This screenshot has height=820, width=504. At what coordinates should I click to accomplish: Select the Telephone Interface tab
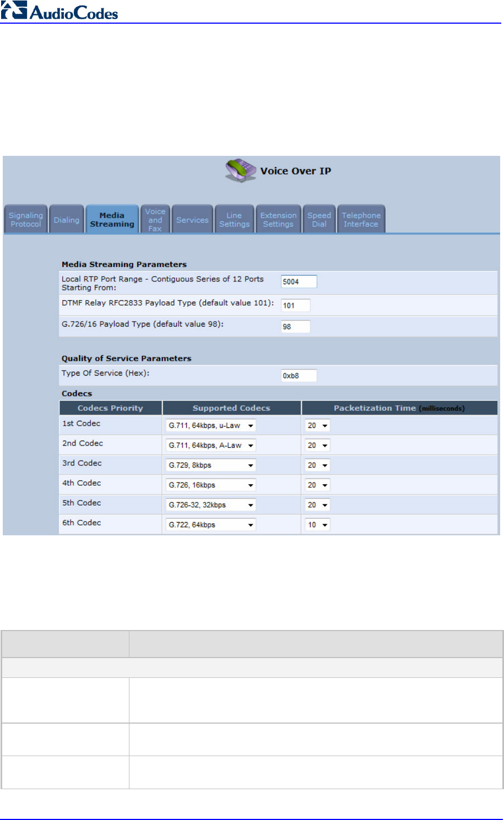pos(361,220)
